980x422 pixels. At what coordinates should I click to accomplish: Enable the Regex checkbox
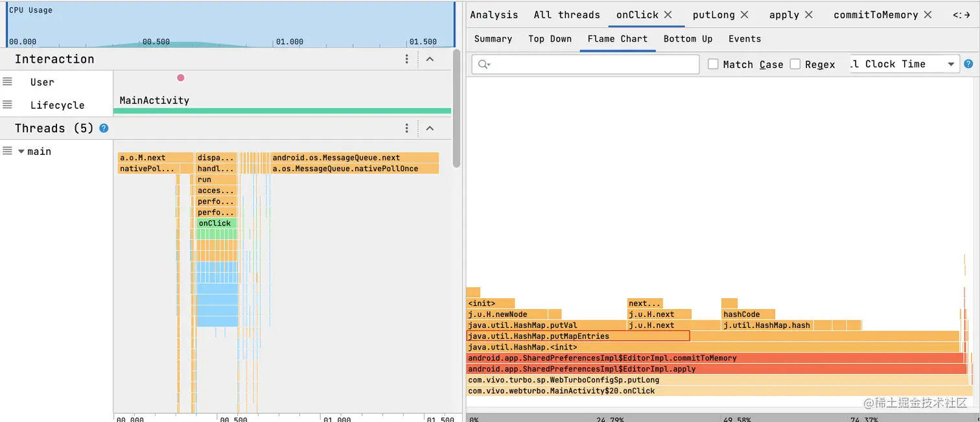click(x=795, y=64)
